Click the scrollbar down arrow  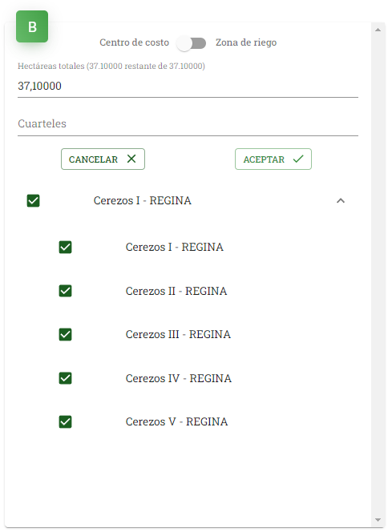(x=378, y=520)
